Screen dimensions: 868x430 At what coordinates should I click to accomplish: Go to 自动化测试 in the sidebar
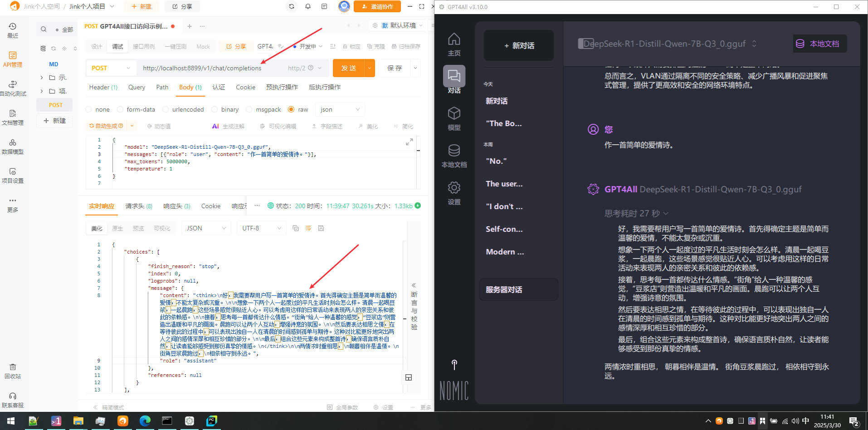pos(13,88)
